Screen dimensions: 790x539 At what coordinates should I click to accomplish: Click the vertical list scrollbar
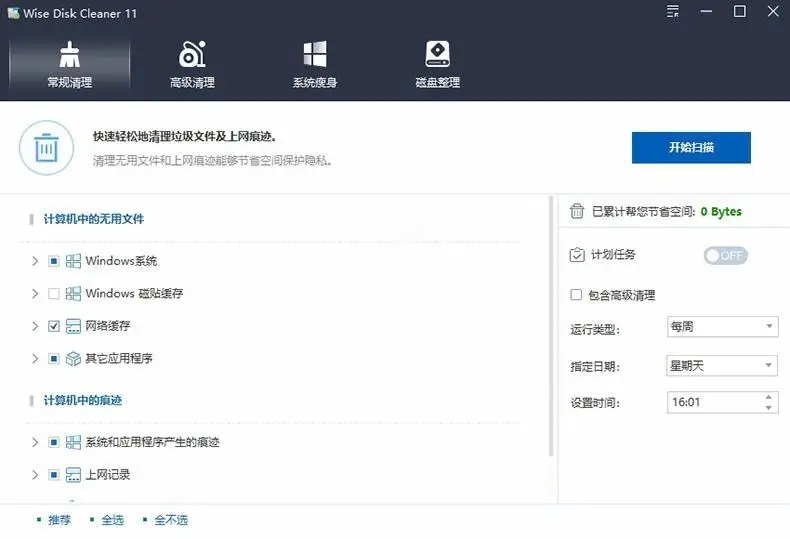551,326
